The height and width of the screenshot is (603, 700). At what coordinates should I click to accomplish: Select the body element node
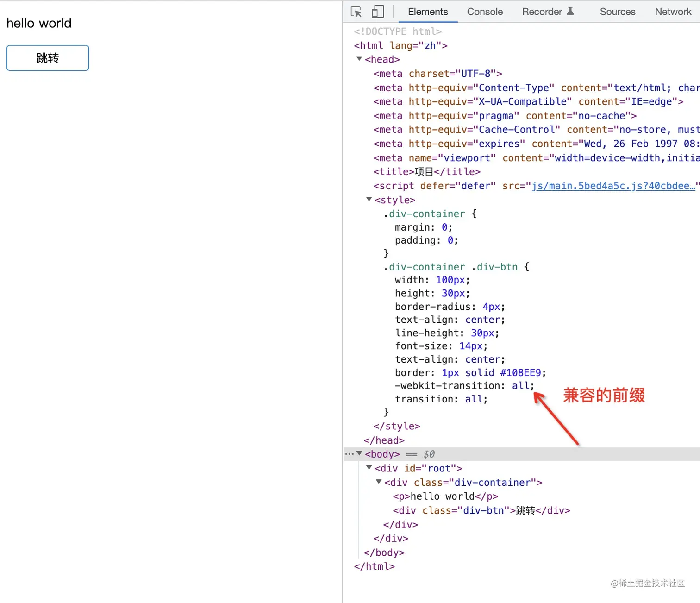382,454
